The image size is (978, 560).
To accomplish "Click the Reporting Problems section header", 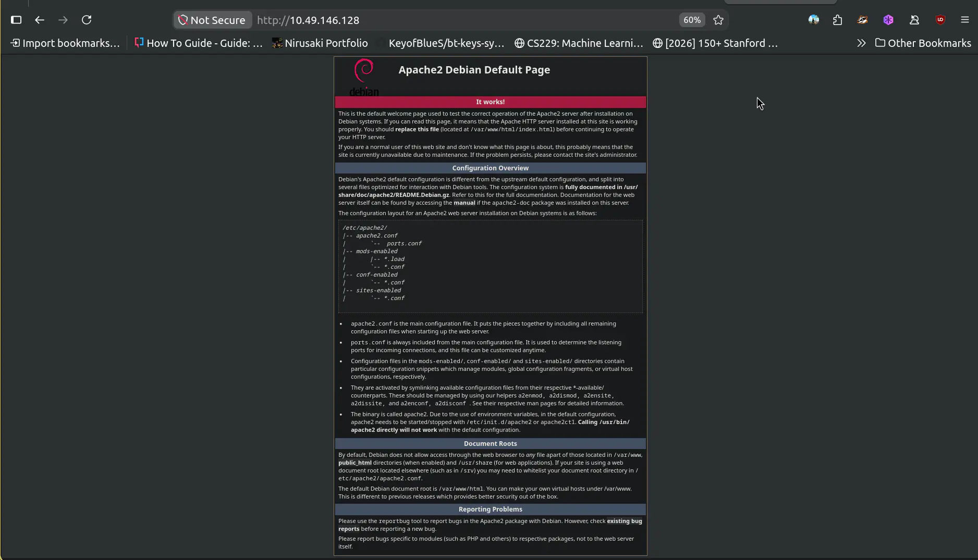I will 491,509.
